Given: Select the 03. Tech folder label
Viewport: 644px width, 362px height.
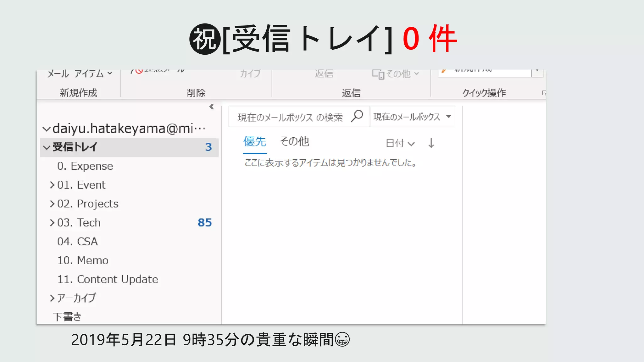Looking at the screenshot, I should point(79,222).
